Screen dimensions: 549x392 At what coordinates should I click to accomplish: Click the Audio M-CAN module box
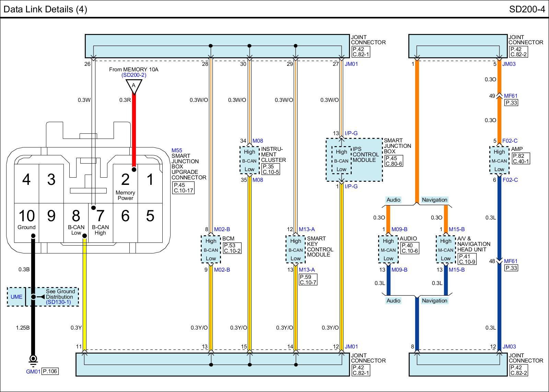(388, 250)
